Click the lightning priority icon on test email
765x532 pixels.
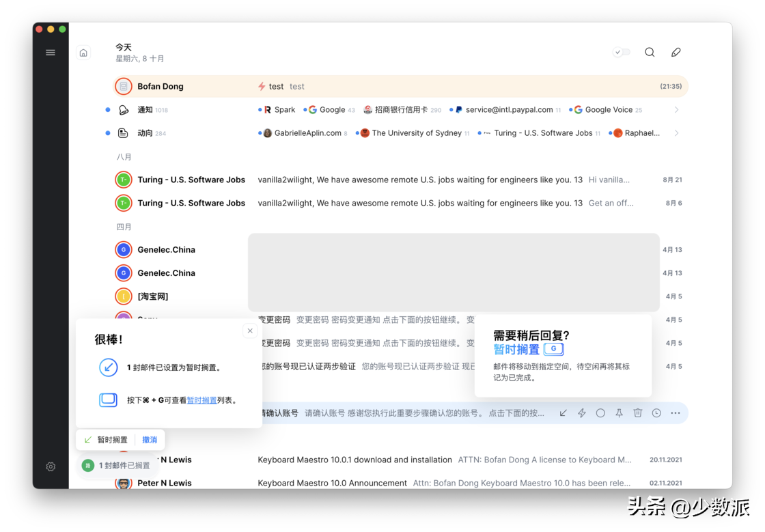pyautogui.click(x=262, y=86)
